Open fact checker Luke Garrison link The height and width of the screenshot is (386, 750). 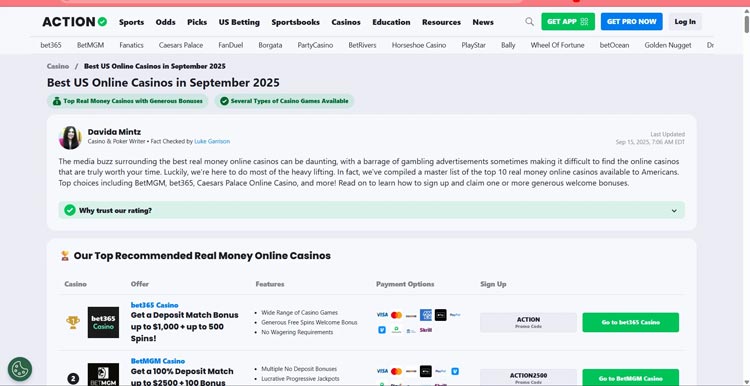212,142
